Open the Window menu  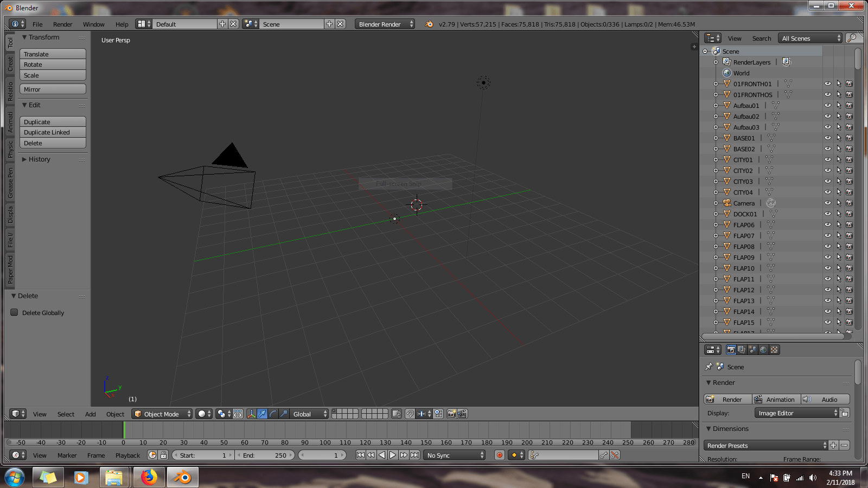93,24
